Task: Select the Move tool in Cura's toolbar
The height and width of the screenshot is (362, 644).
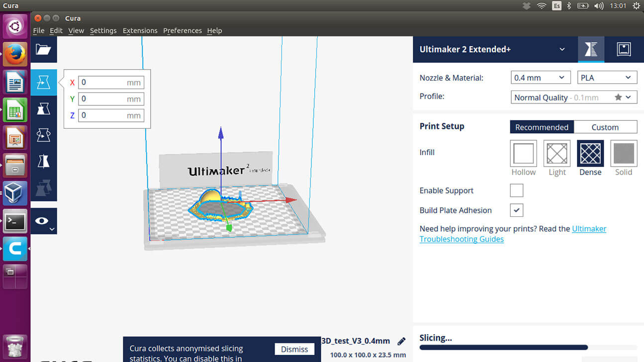Action: coord(44,83)
